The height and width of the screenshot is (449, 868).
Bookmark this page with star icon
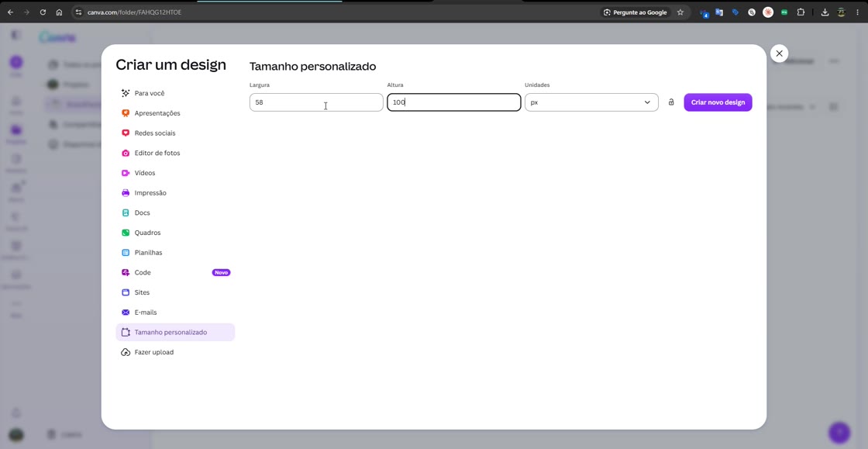(x=680, y=12)
